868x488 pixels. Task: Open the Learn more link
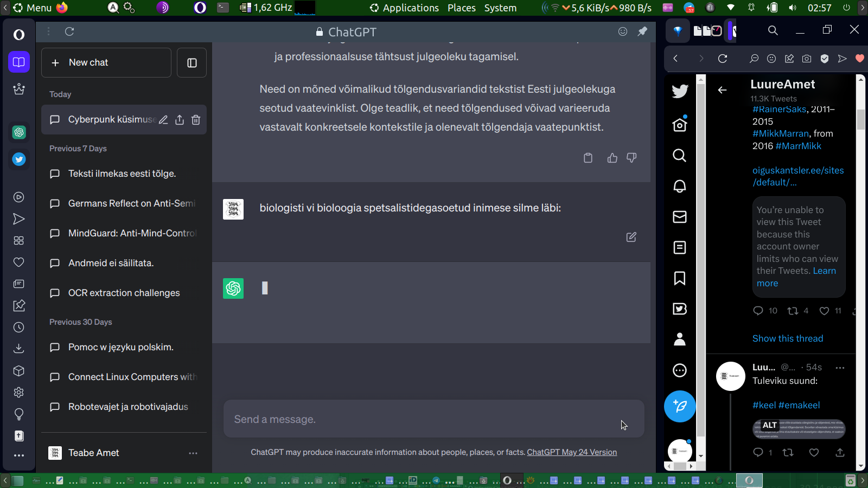click(x=796, y=277)
